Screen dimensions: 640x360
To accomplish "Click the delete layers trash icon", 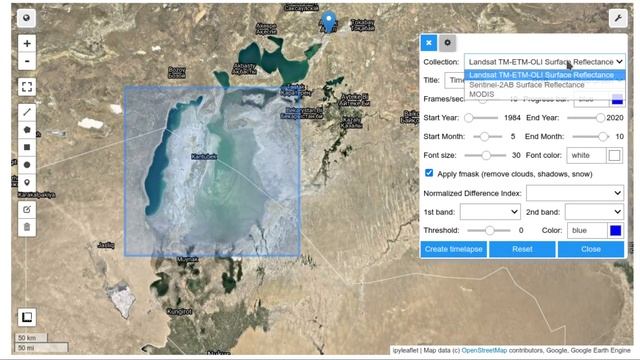I will 27,227.
